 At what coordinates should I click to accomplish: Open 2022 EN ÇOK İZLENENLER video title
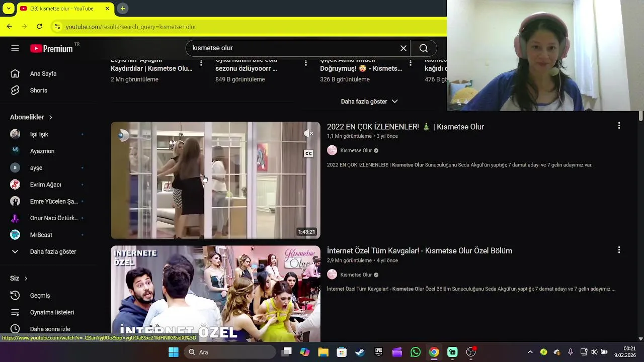tap(406, 127)
